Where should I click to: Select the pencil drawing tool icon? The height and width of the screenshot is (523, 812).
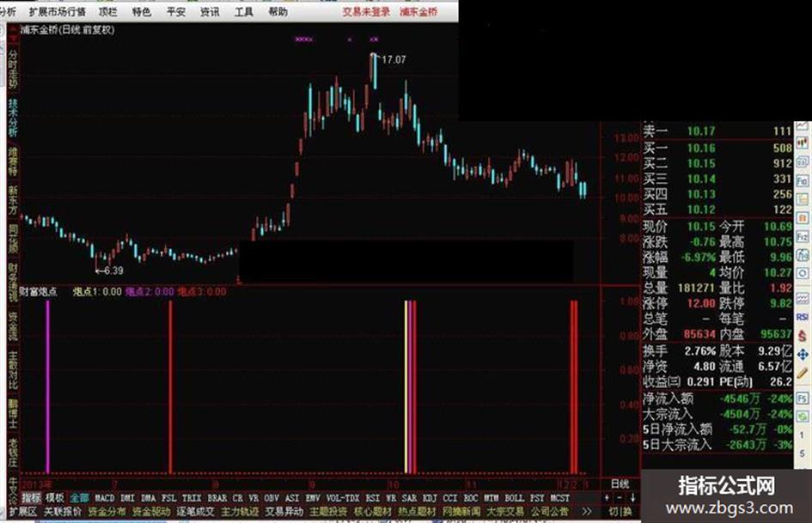coord(803,373)
